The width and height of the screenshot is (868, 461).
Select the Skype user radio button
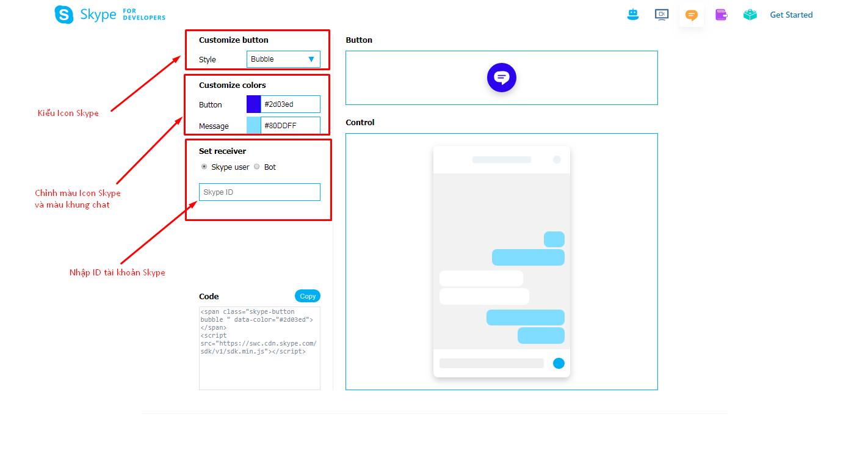point(204,167)
